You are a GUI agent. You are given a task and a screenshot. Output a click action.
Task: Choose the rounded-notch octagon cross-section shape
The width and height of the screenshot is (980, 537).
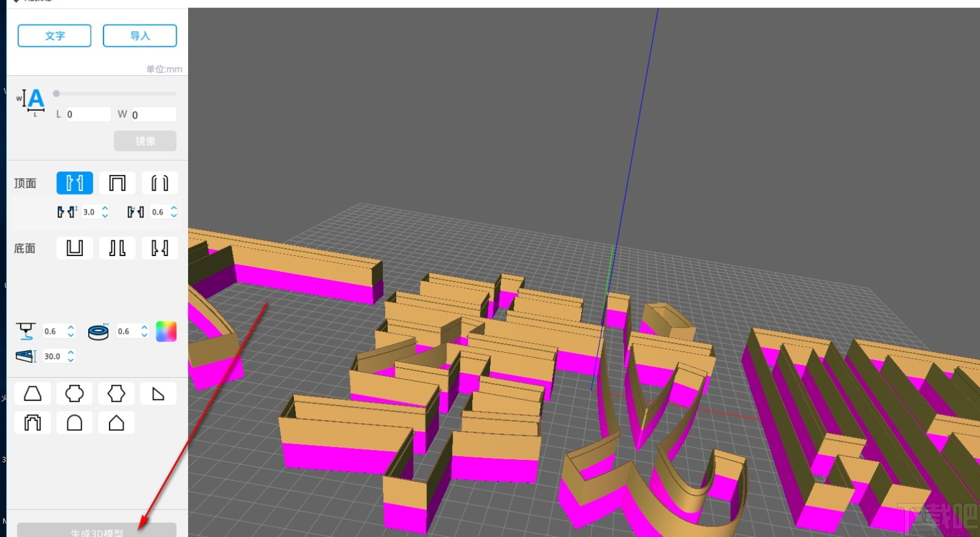tap(74, 393)
